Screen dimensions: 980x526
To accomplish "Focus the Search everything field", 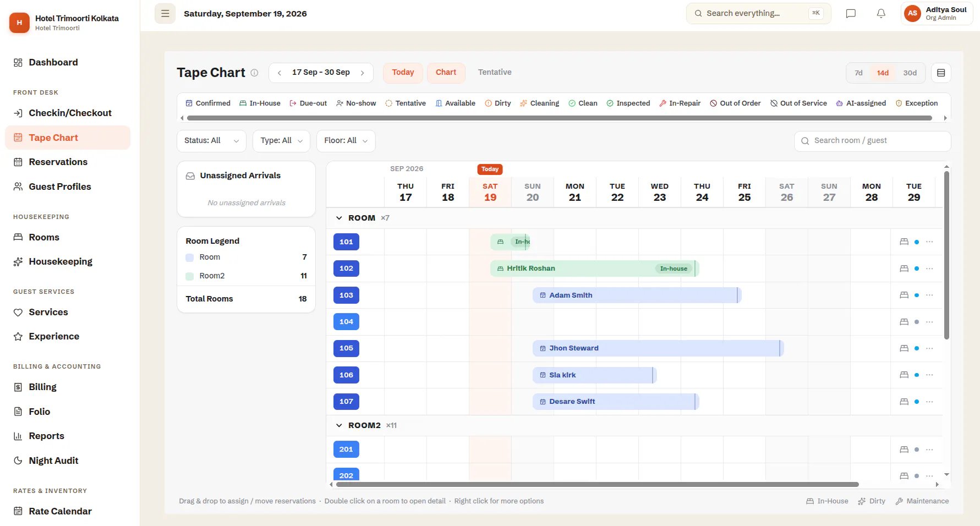I will 758,13.
